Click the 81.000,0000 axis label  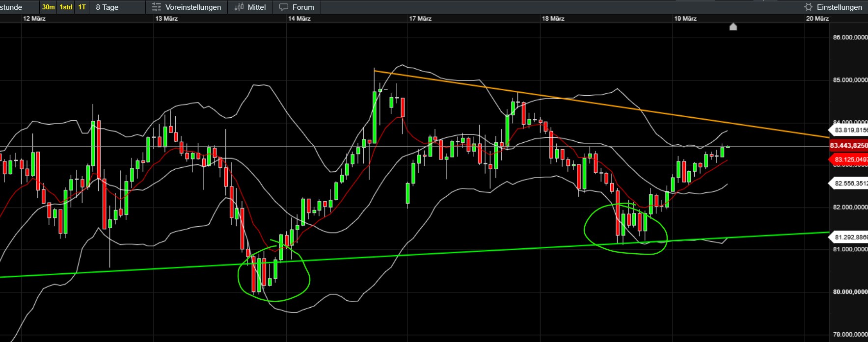click(x=850, y=249)
